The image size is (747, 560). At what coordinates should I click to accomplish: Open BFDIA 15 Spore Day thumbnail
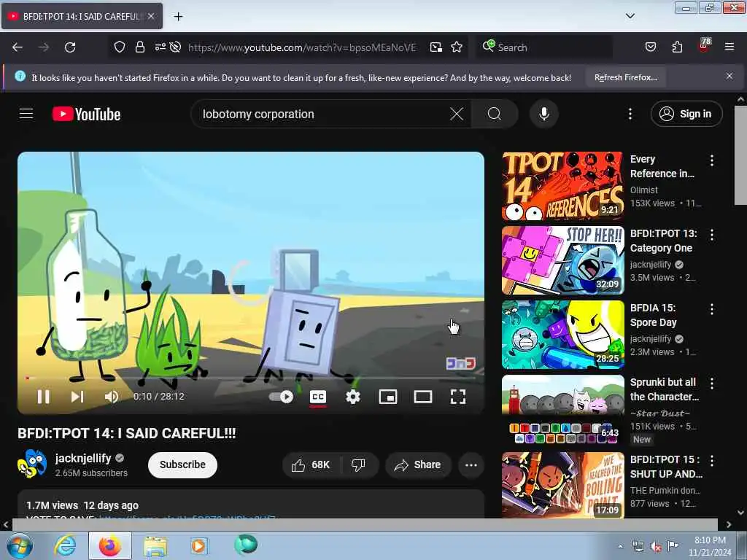point(562,335)
